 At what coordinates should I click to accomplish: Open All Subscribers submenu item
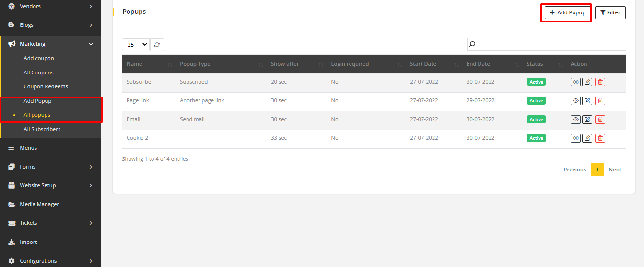pos(42,129)
